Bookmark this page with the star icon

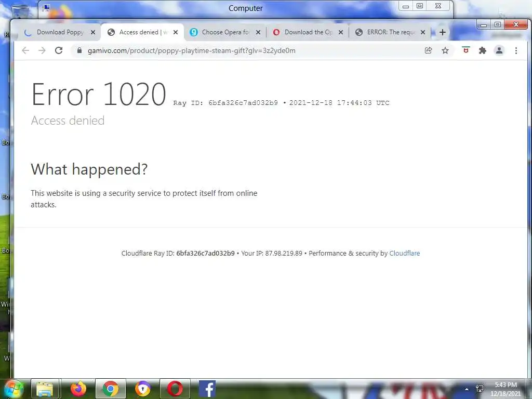[445, 50]
